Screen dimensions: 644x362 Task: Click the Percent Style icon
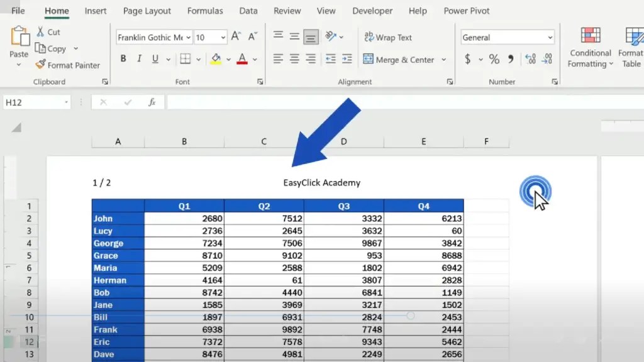[494, 60]
